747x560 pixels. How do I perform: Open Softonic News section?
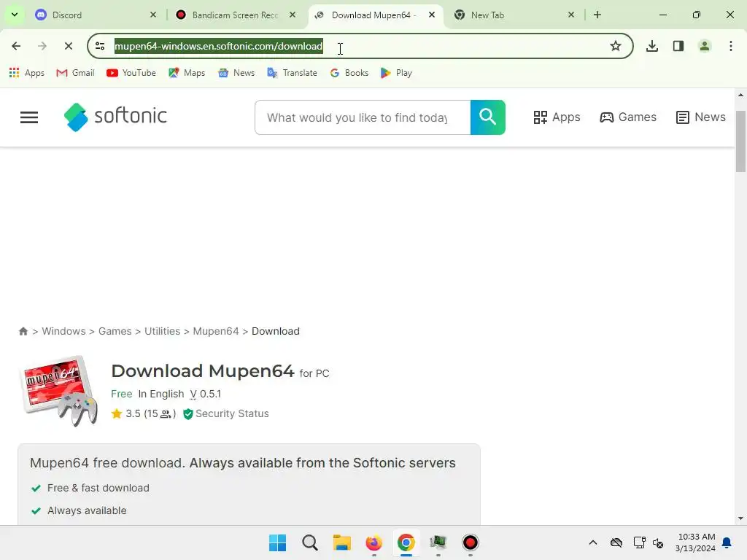point(700,117)
